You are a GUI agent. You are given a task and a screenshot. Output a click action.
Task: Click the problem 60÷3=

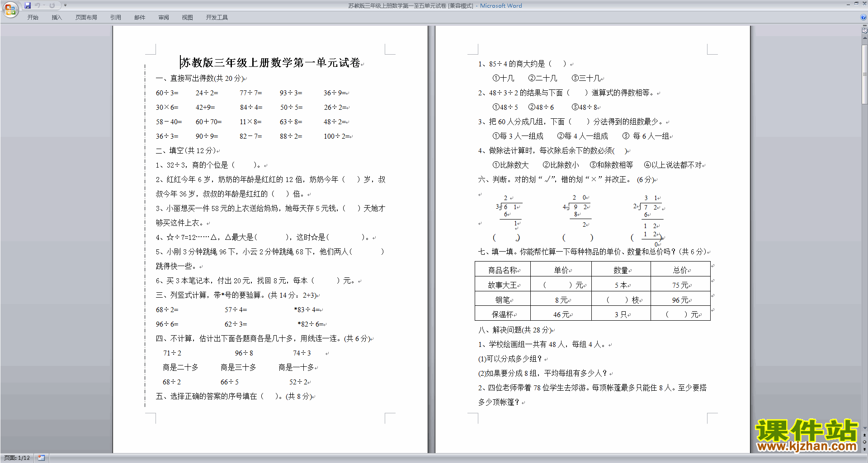coord(167,93)
